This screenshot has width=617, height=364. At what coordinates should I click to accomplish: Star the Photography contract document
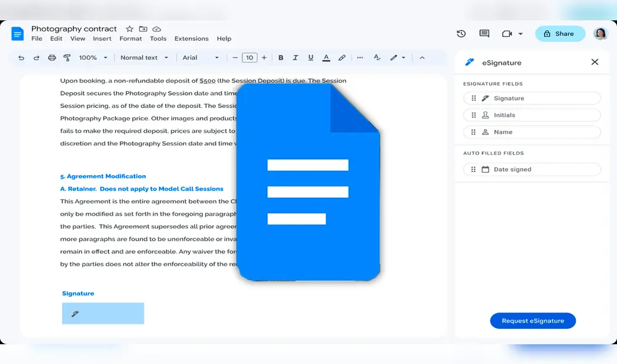129,28
